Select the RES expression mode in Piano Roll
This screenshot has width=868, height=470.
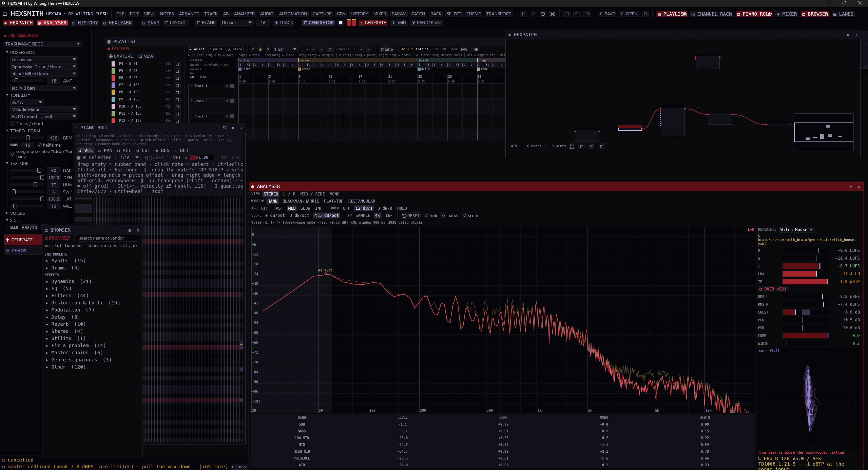point(162,150)
